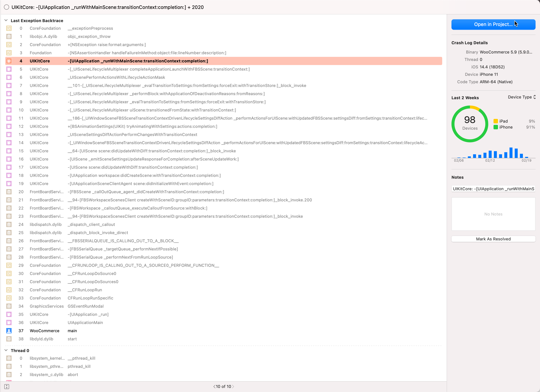The height and width of the screenshot is (392, 540).
Task: Collapse the Last Exception Backtrace section
Action: [x=6, y=20]
